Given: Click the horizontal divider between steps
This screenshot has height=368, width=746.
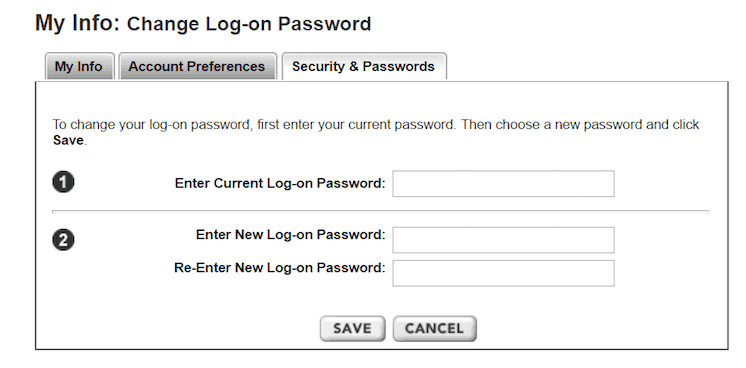Looking at the screenshot, I should click(381, 210).
